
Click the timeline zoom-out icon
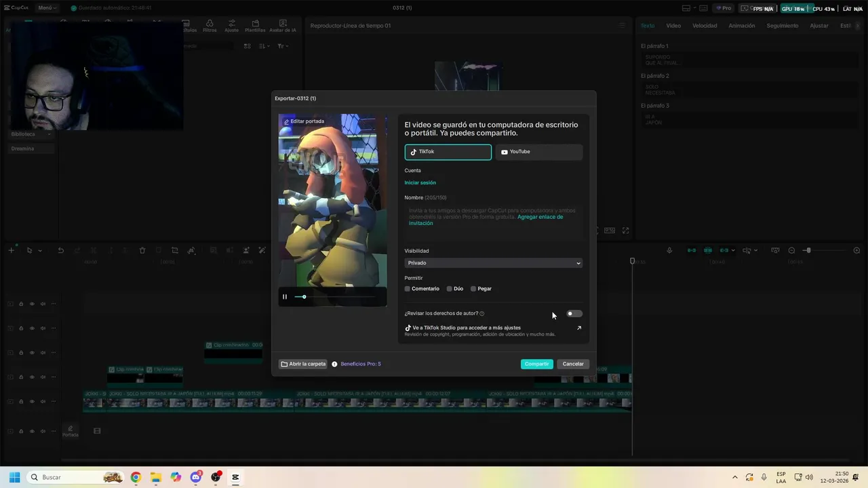791,251
